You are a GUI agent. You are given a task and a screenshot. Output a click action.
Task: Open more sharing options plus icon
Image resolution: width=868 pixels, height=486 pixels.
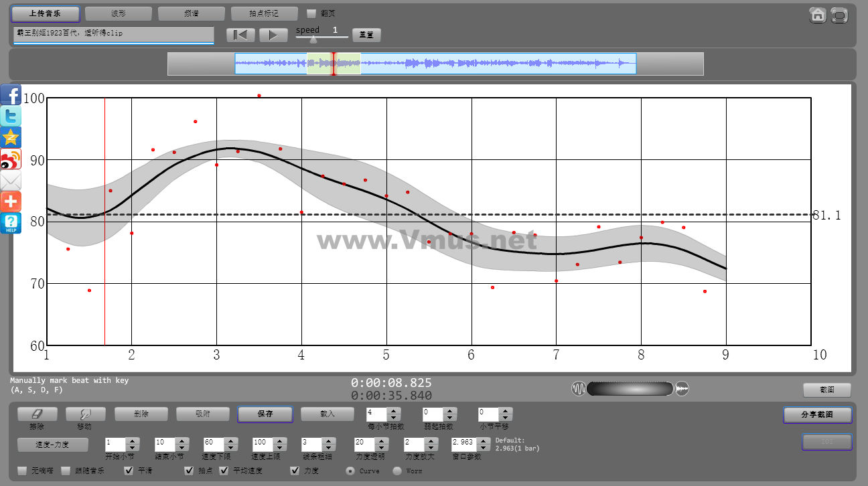pyautogui.click(x=11, y=201)
